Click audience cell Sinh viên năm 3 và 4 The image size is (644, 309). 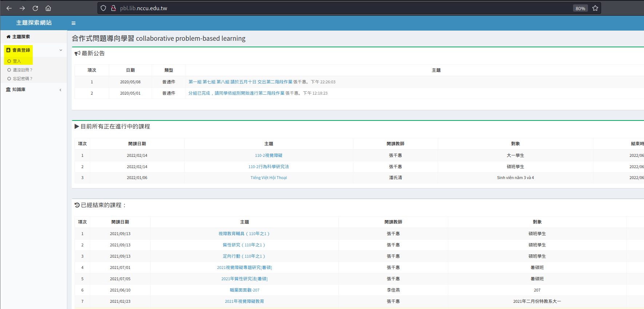point(516,178)
